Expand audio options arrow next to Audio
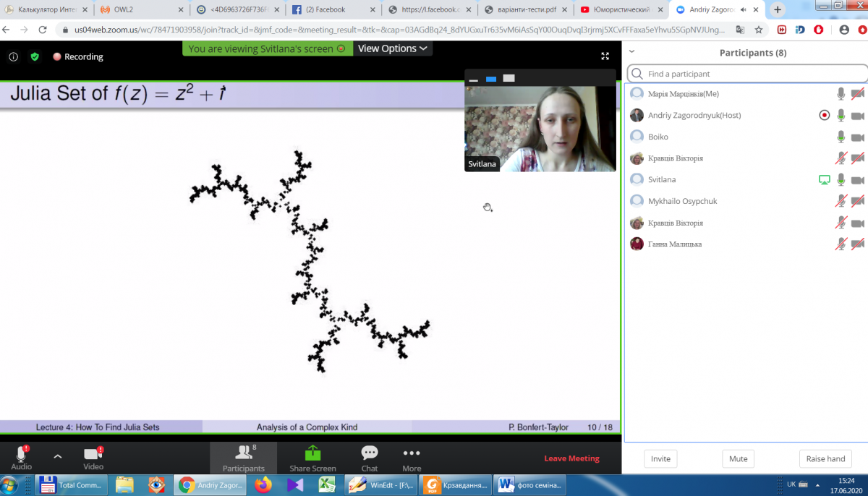Viewport: 868px width, 496px height. click(58, 456)
